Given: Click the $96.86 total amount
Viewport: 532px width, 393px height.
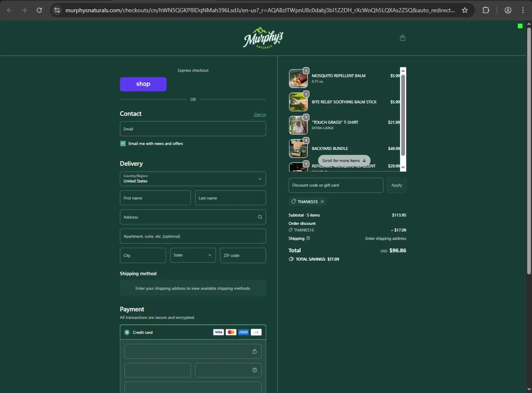Looking at the screenshot, I should [x=398, y=250].
